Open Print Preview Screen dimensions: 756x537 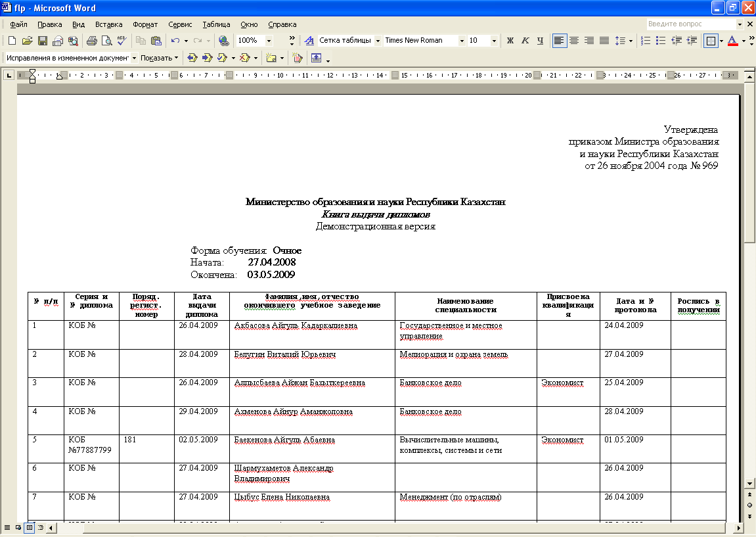point(106,41)
